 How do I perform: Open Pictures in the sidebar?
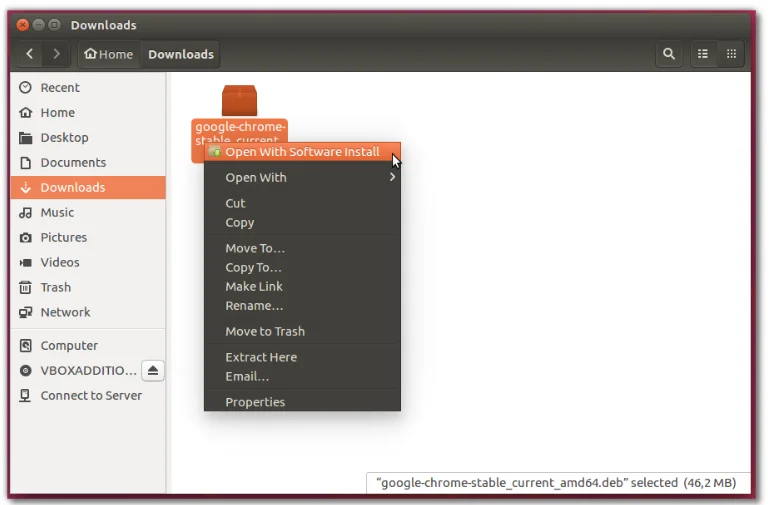click(x=88, y=238)
